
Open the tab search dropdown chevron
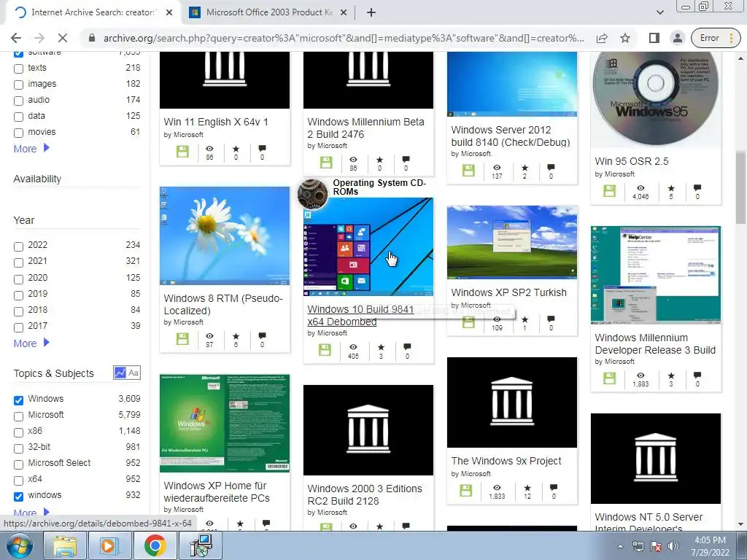pos(659,12)
